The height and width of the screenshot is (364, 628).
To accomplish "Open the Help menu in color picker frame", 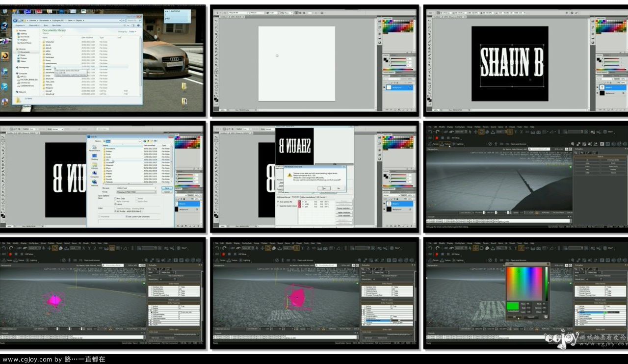I will point(532,243).
